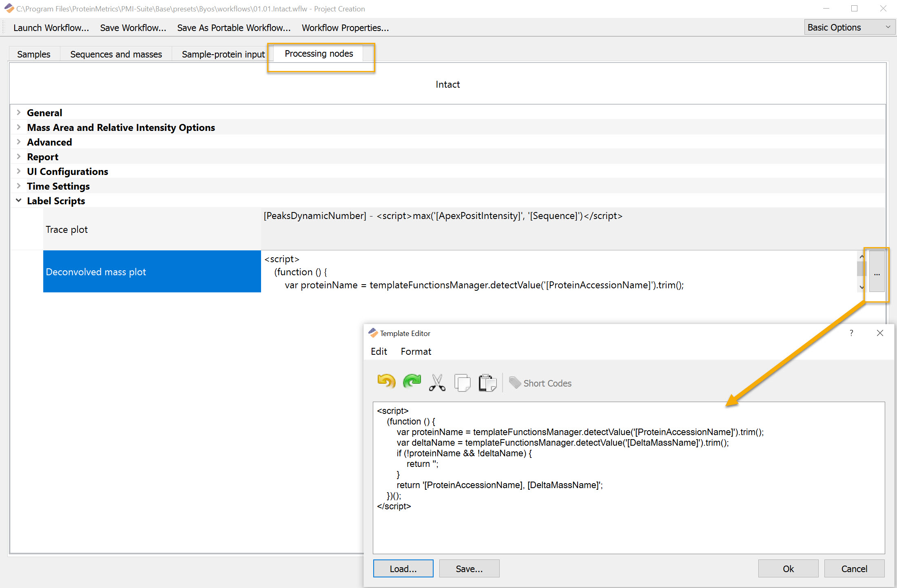The width and height of the screenshot is (897, 588).
Task: Expand the Advanced section
Action: pos(19,141)
